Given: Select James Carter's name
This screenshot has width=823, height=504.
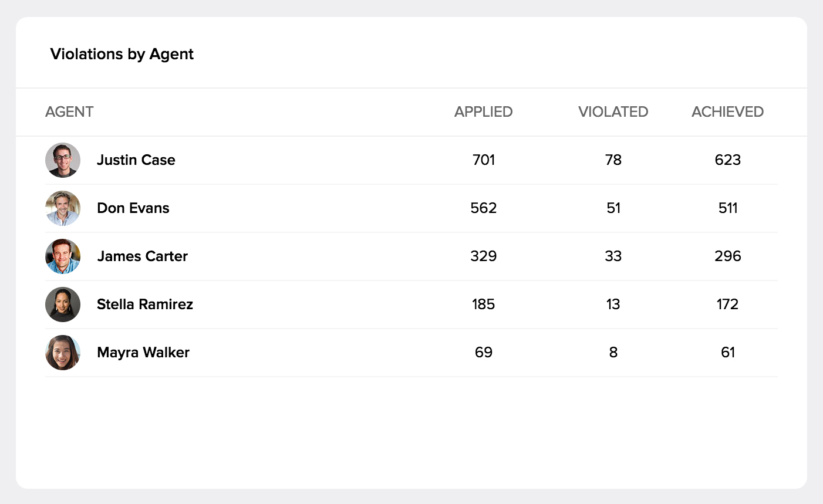Looking at the screenshot, I should (143, 256).
